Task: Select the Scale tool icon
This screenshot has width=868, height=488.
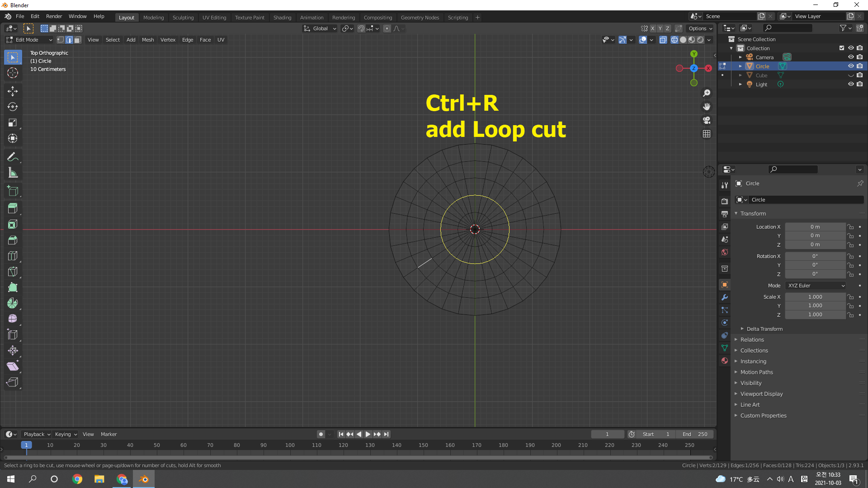Action: (x=13, y=123)
